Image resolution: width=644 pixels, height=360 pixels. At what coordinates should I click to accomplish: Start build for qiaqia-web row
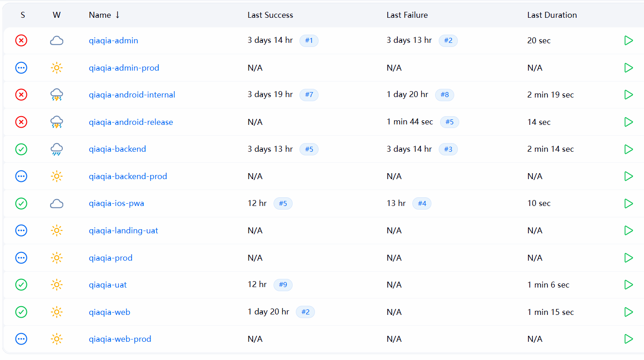629,312
